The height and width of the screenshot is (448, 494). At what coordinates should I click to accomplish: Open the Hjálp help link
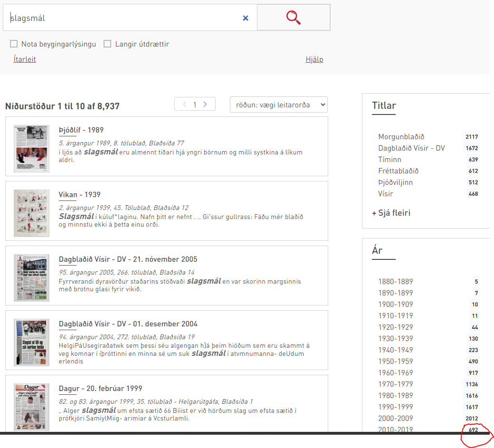(x=314, y=59)
